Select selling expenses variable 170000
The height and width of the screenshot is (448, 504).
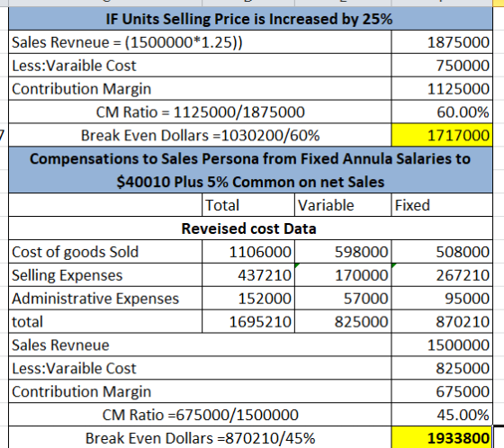343,275
